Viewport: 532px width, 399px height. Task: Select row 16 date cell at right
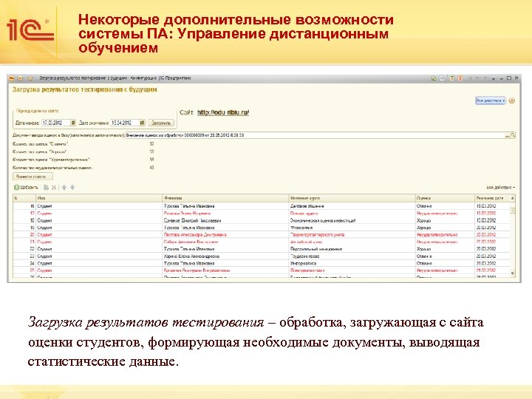(x=492, y=206)
